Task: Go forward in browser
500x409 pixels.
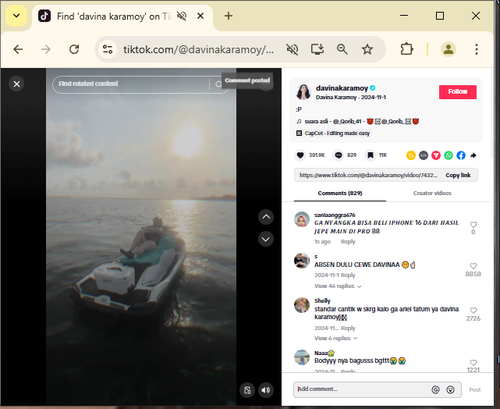Action: tap(46, 50)
